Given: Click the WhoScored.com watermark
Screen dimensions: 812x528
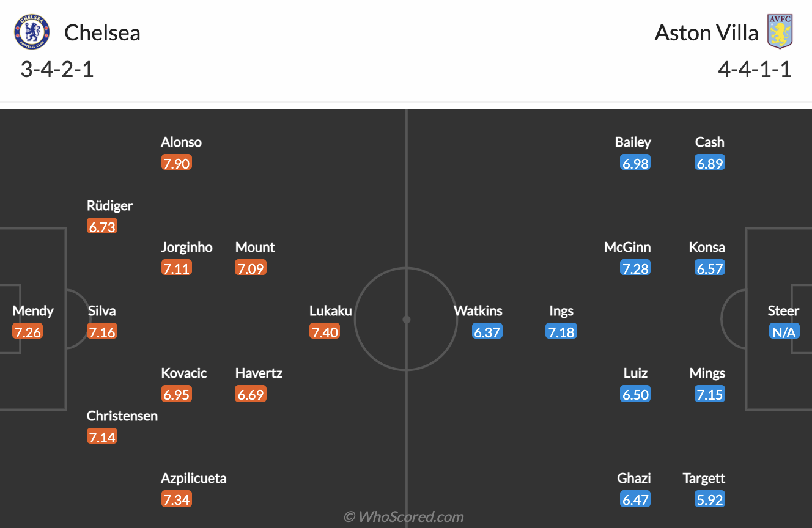Looking at the screenshot, I should 404,517.
